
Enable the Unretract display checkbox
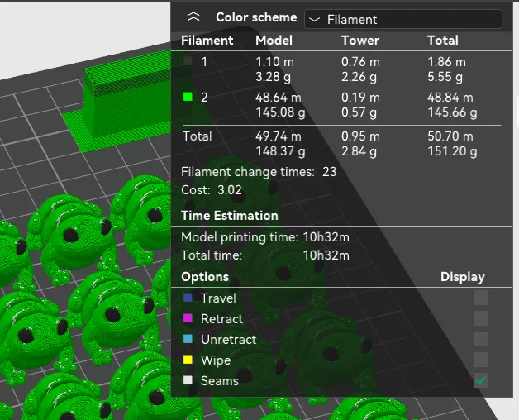[481, 339]
